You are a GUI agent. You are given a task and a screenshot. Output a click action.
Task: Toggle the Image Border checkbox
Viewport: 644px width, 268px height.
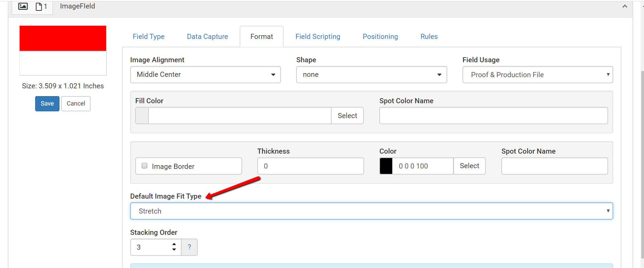(145, 166)
